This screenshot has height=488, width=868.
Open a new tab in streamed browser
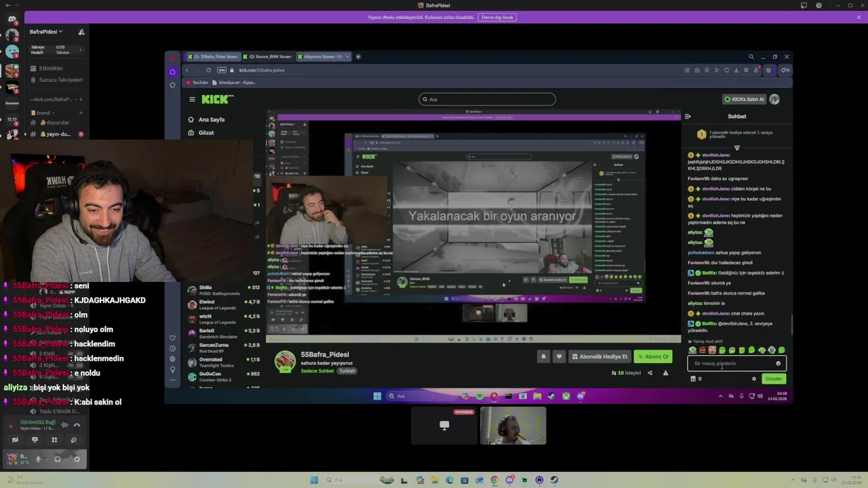(x=358, y=57)
